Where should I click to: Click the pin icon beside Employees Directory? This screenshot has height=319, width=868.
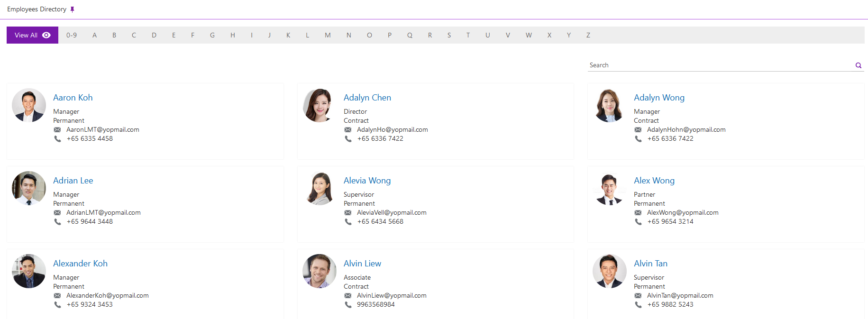[x=72, y=9]
